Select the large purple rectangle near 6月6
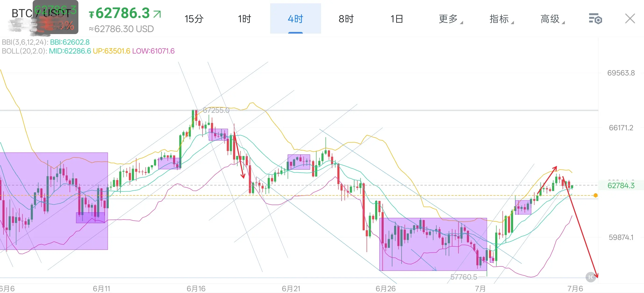644x293 pixels. pos(54,201)
